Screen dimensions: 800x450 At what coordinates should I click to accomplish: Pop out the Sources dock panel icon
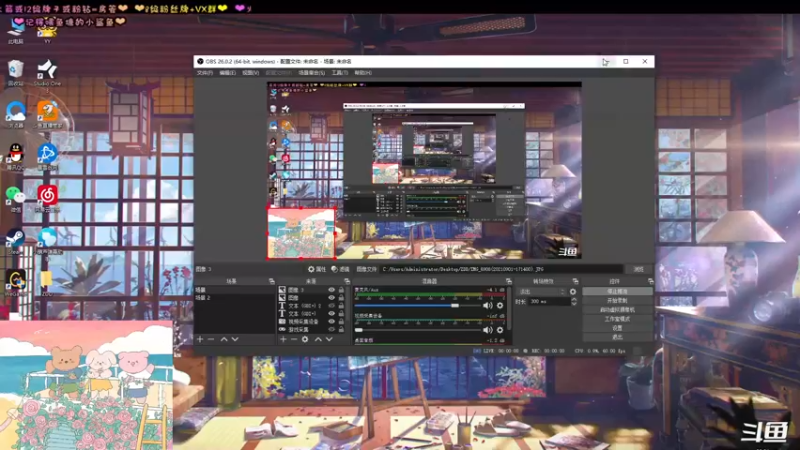pyautogui.click(x=347, y=281)
